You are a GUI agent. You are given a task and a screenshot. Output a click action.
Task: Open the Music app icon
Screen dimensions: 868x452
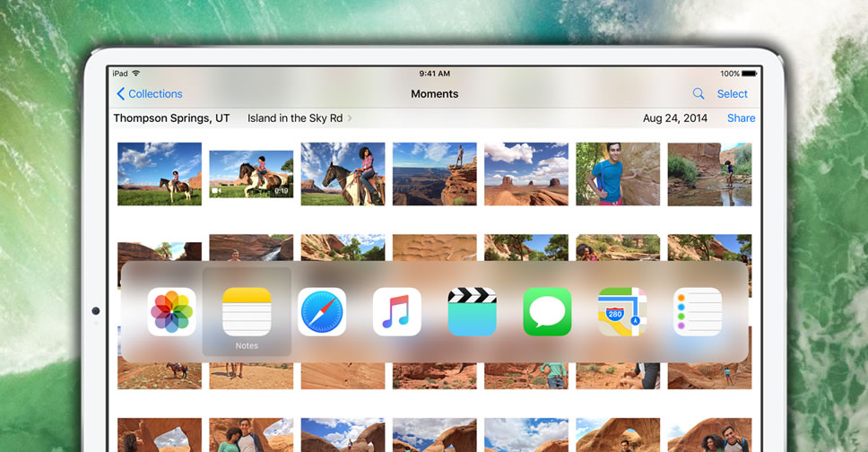click(x=397, y=312)
